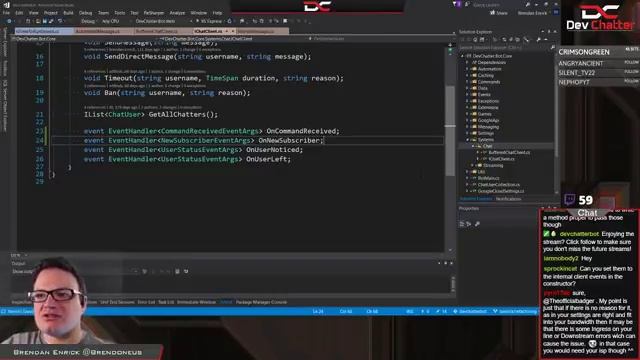This screenshot has height=360, width=640.
Task: Focus the Search Solution Explorer field
Action: coord(504,47)
